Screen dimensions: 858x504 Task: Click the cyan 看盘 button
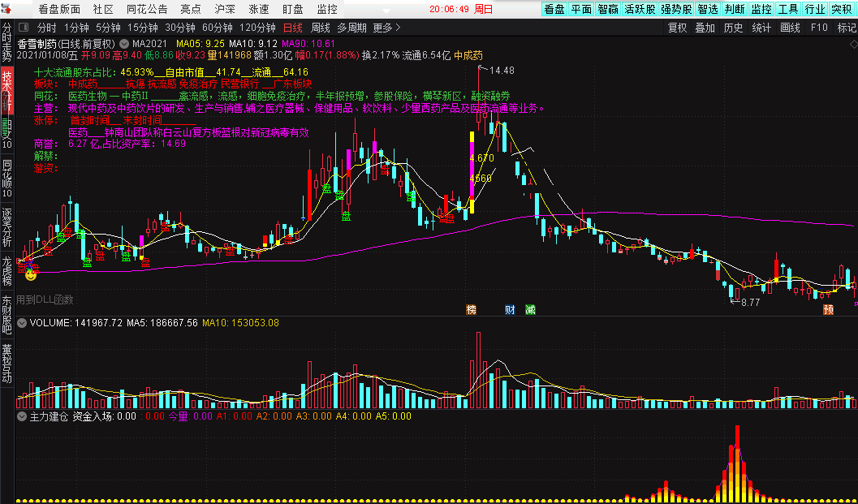pos(554,9)
